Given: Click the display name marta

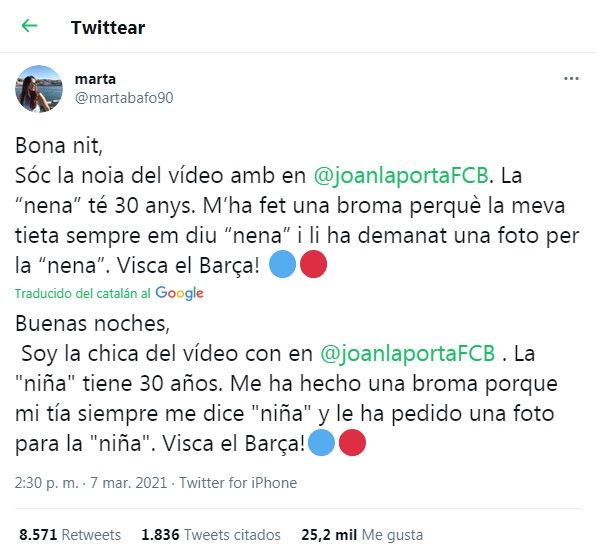Looking at the screenshot, I should pyautogui.click(x=95, y=79).
